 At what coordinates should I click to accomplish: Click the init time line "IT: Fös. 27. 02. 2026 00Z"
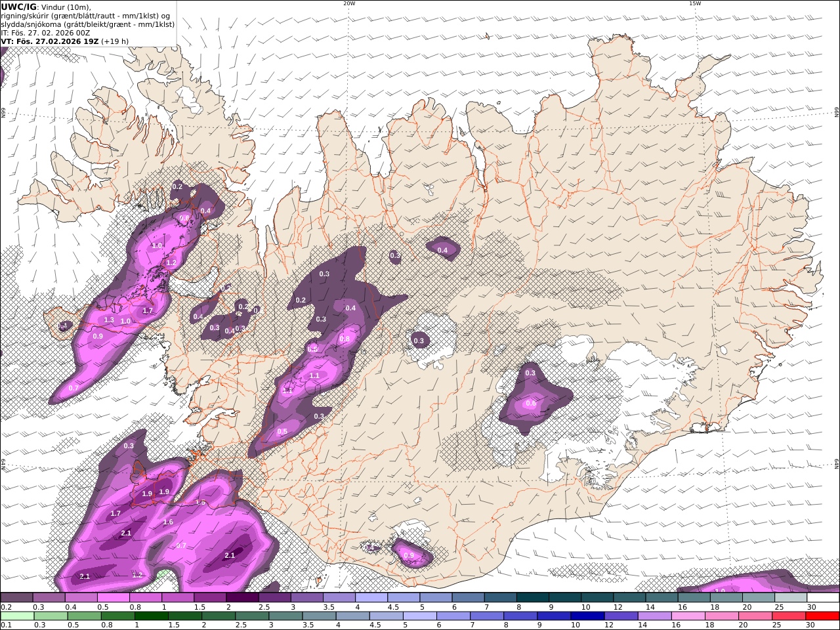[x=46, y=33]
